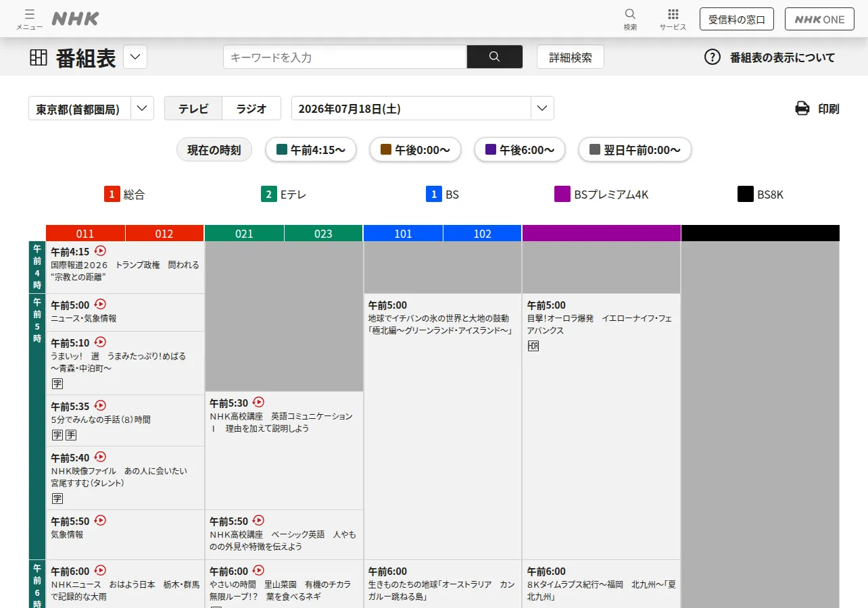
Task: Click the 番組表 grid icon
Action: point(39,57)
